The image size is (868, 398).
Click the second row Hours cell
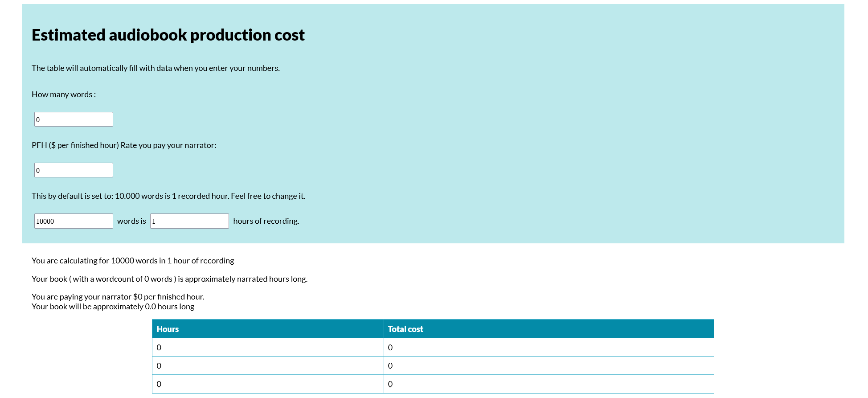pos(268,366)
